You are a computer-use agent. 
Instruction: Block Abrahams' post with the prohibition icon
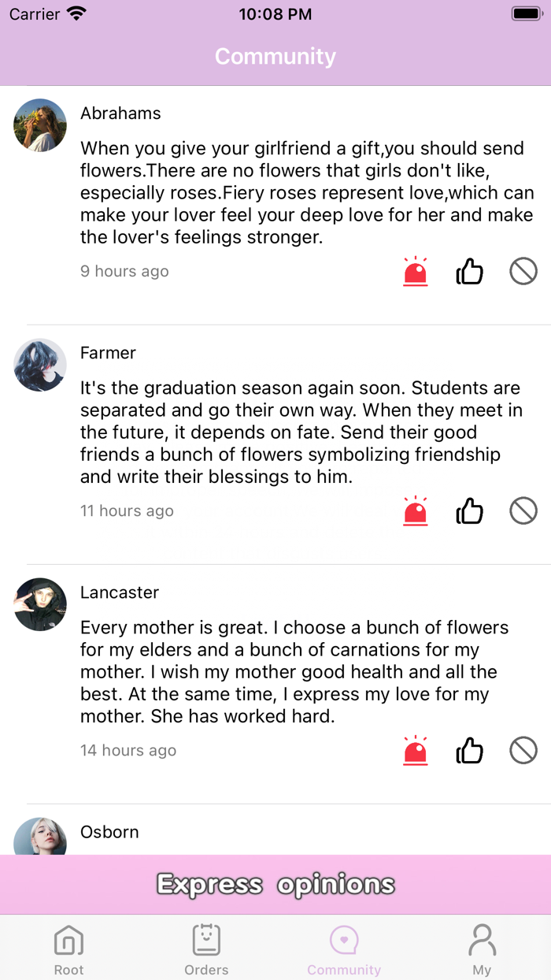[523, 272]
